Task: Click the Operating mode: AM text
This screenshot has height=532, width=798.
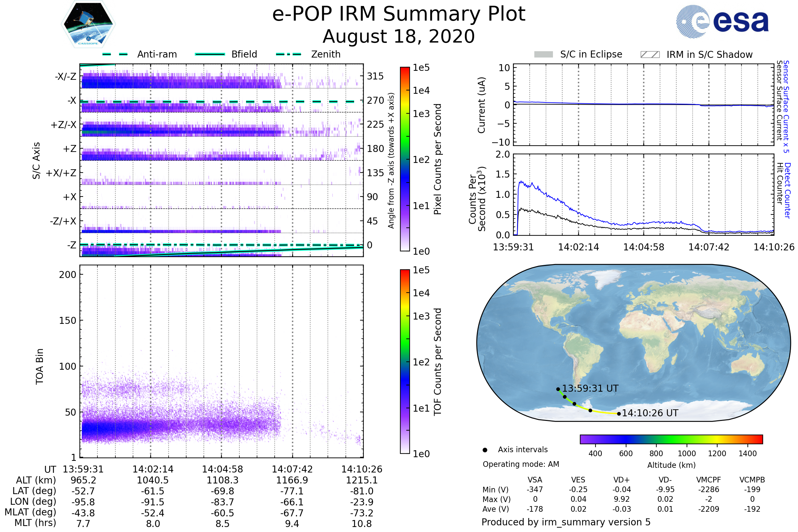Action: 521,464
